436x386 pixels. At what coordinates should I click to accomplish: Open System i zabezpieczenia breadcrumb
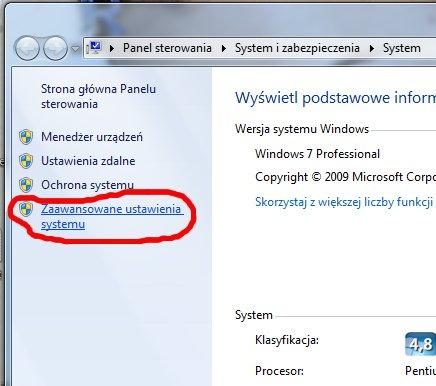coord(297,48)
